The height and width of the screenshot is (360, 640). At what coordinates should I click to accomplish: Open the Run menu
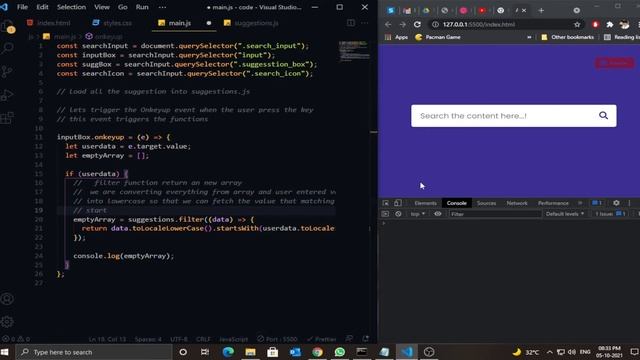click(142, 7)
